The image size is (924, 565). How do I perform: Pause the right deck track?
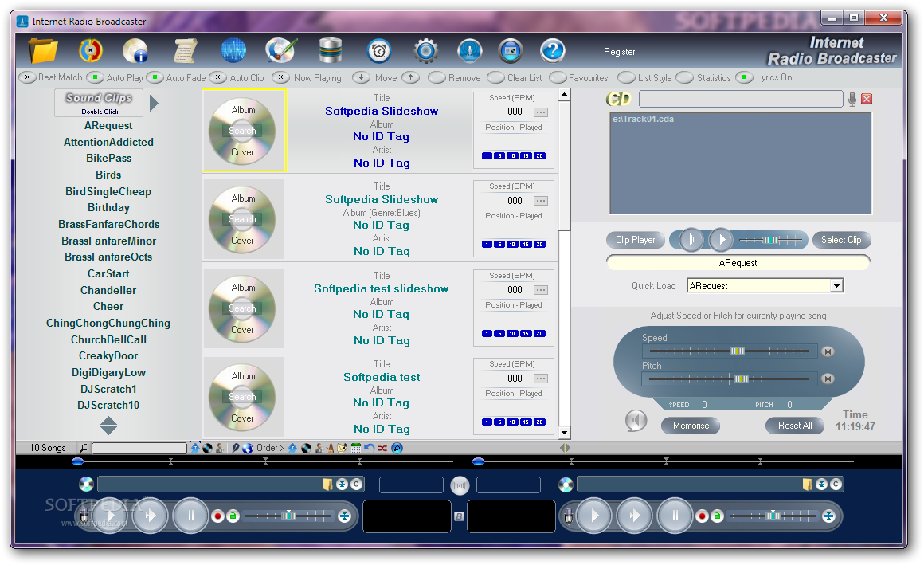[x=675, y=516]
